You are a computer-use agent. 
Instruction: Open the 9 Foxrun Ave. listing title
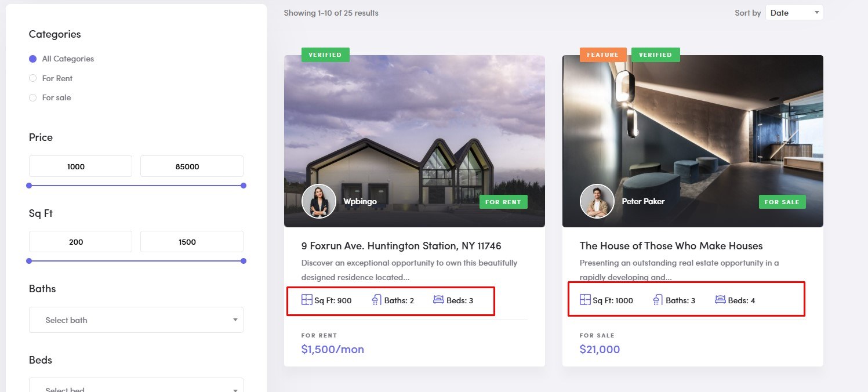(x=401, y=246)
